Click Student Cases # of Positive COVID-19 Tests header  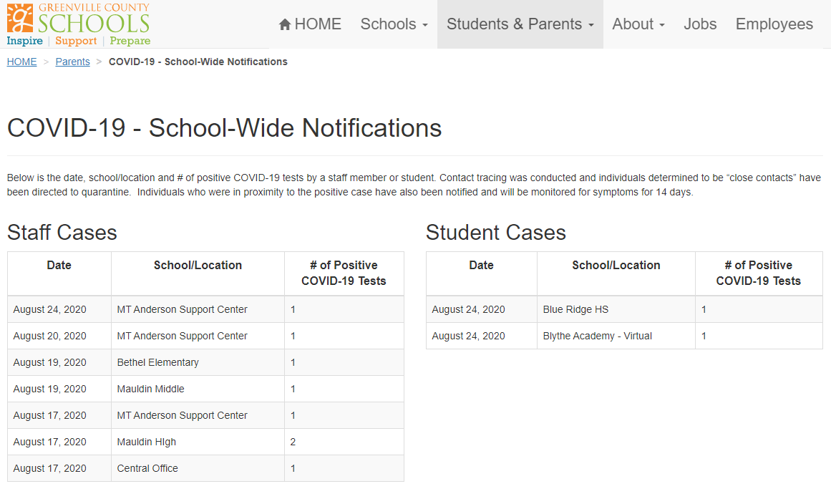[759, 273]
